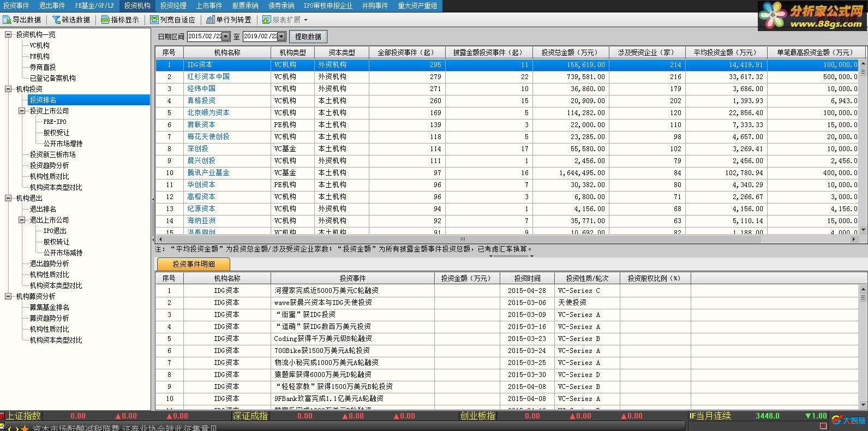Open the 退出事件 top menu tab

tap(52, 5)
